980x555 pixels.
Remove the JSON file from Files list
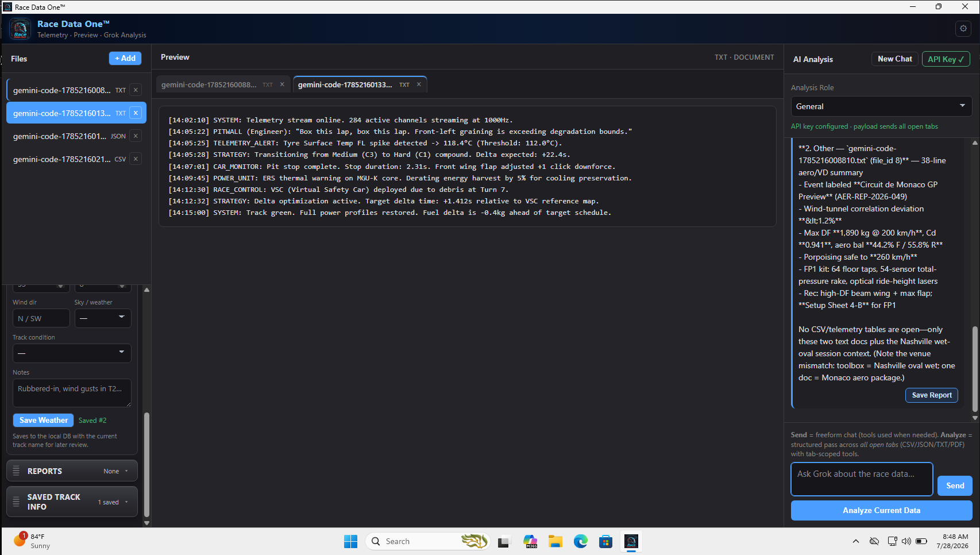click(136, 136)
